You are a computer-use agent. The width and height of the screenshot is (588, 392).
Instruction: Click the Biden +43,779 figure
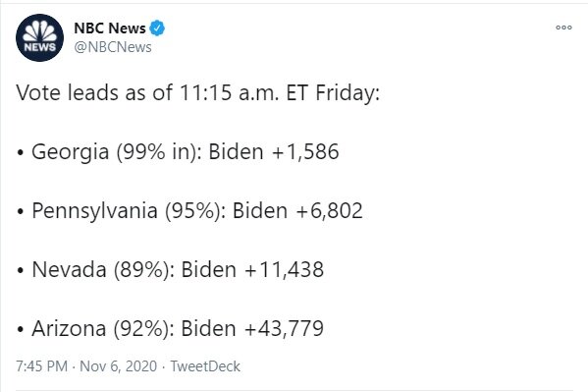[252, 328]
